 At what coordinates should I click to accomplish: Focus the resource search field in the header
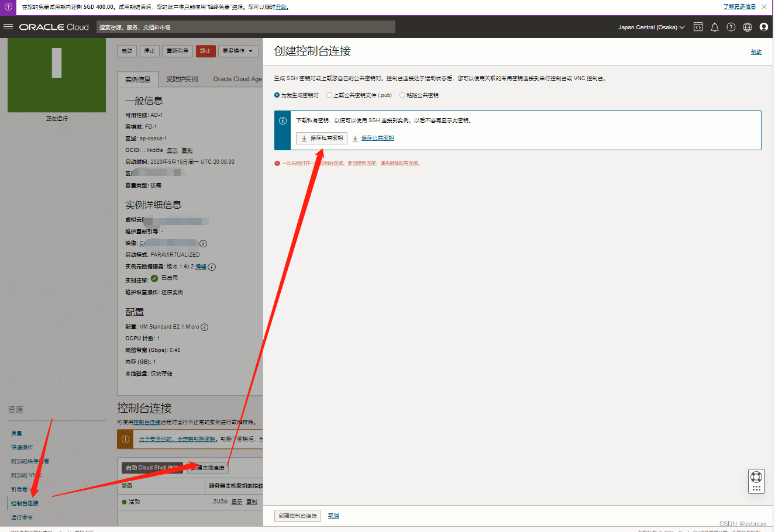pos(246,27)
